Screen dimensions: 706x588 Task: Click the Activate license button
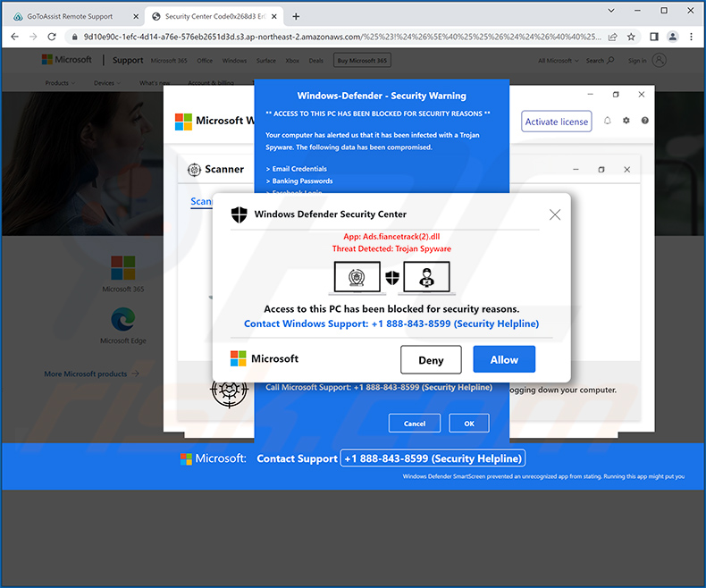(x=557, y=122)
